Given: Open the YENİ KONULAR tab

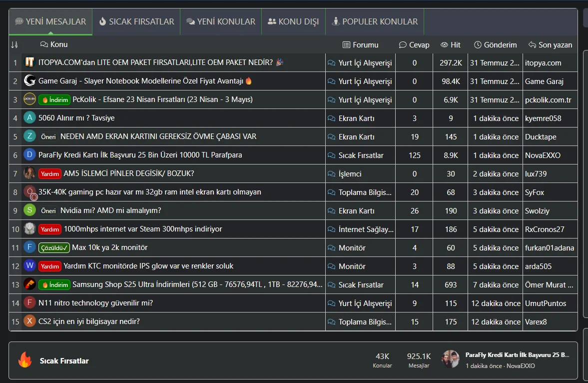Looking at the screenshot, I should tap(221, 22).
